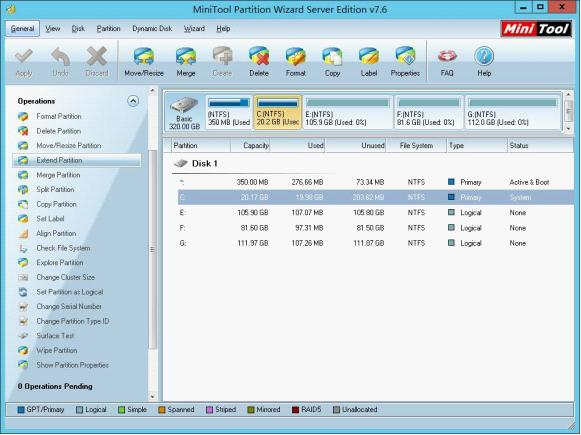Click the Format toolbar icon
Image resolution: width=581 pixels, height=435 pixels.
295,62
